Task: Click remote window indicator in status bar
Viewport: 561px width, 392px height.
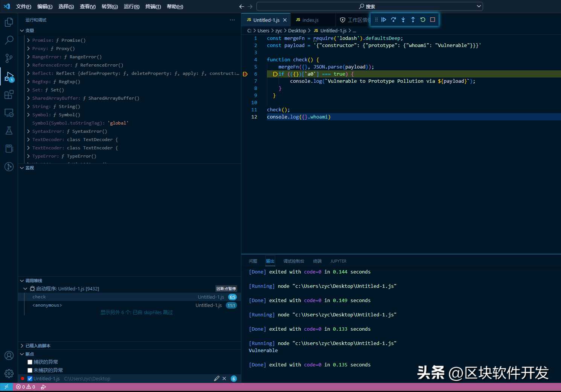Action: pos(6,387)
